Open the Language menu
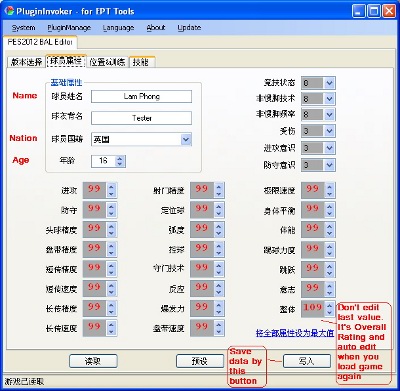 point(118,28)
